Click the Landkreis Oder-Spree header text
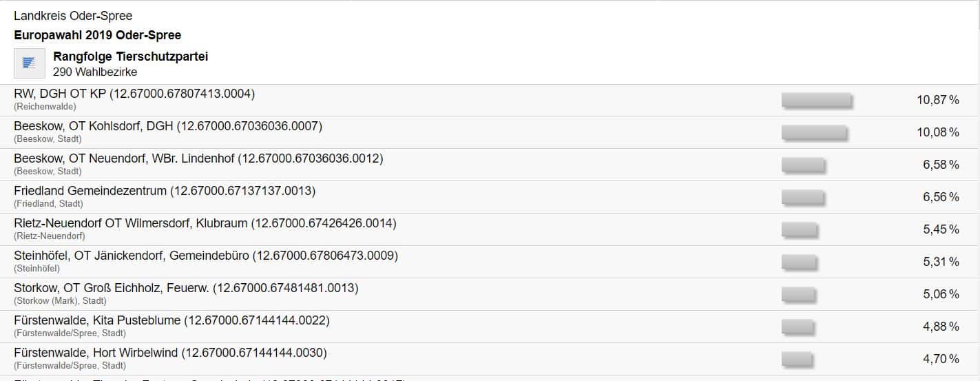Screen dimensions: 980x381 (x=73, y=16)
